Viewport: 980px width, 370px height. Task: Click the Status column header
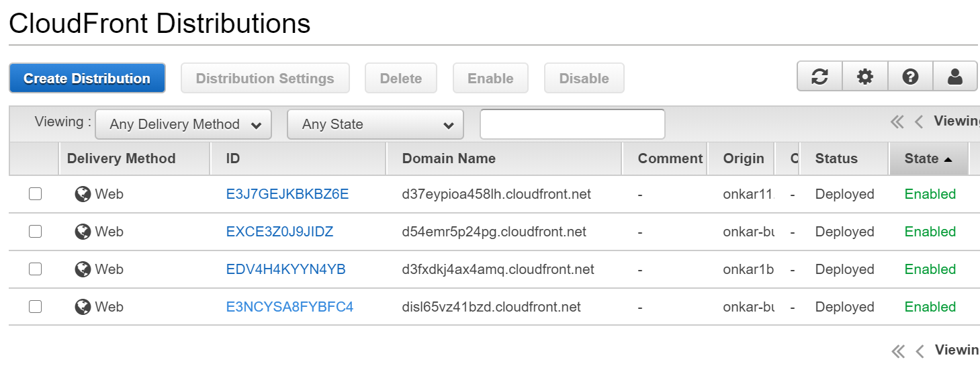(x=836, y=158)
